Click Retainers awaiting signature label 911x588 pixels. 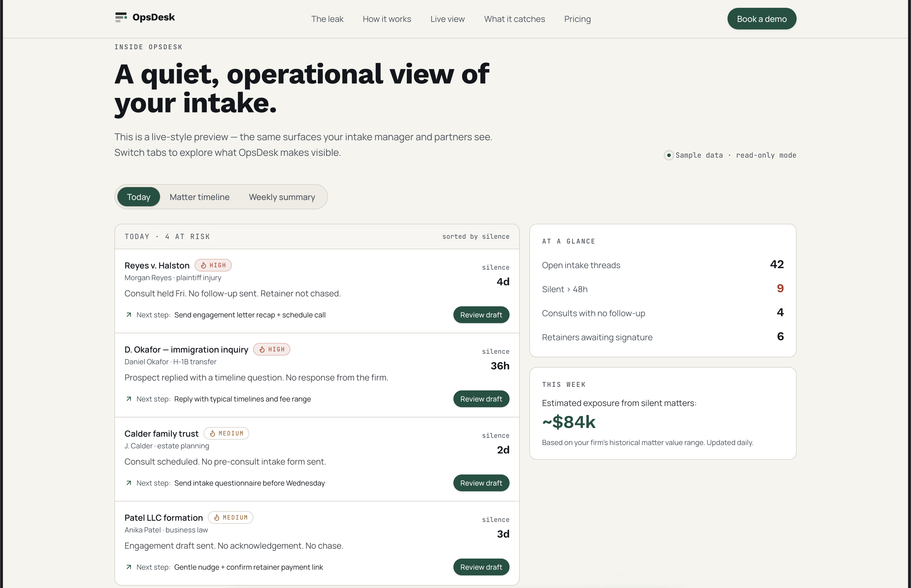click(x=597, y=338)
